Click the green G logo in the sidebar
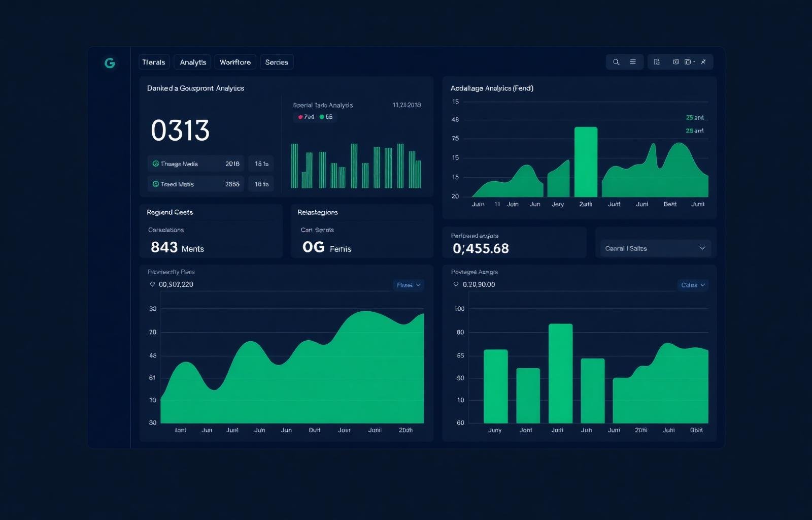Image resolution: width=812 pixels, height=520 pixels. pos(110,63)
